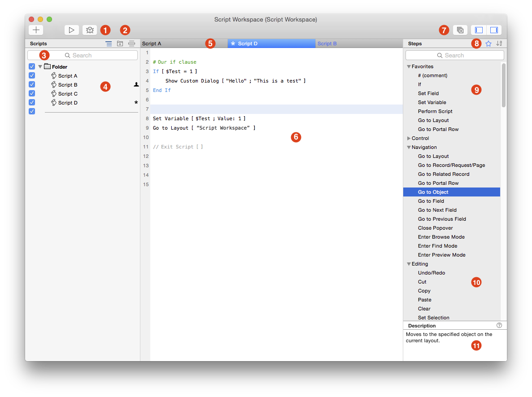Collapse the Favorites steps category
This screenshot has height=397, width=532.
click(409, 67)
